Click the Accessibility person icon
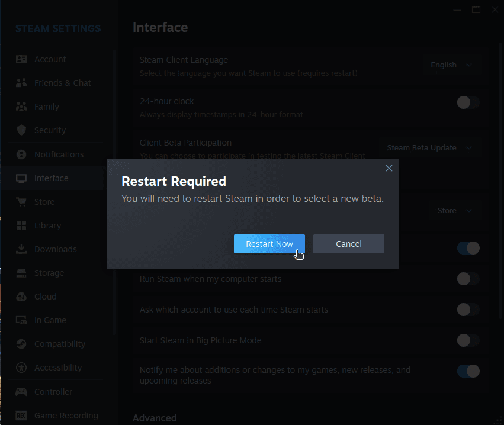 (x=21, y=368)
